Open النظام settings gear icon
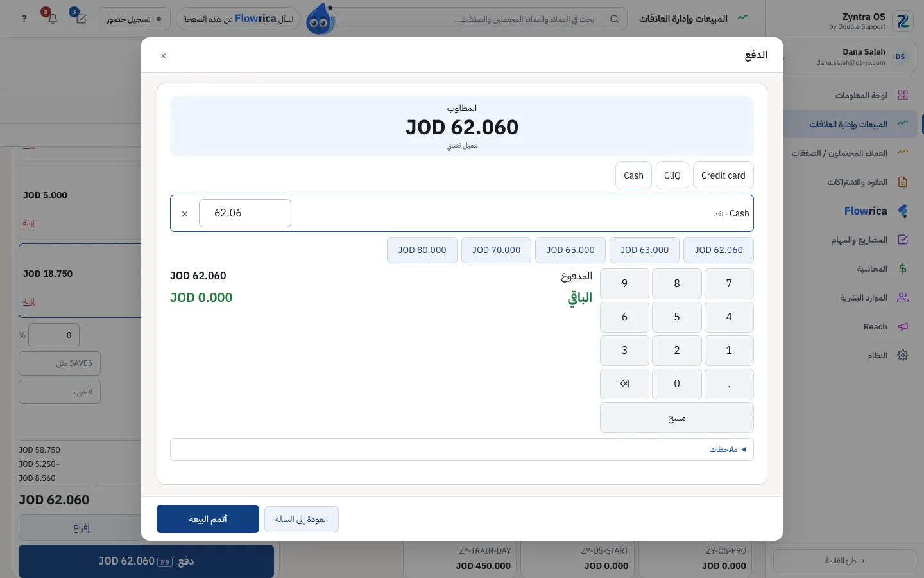 pos(903,355)
